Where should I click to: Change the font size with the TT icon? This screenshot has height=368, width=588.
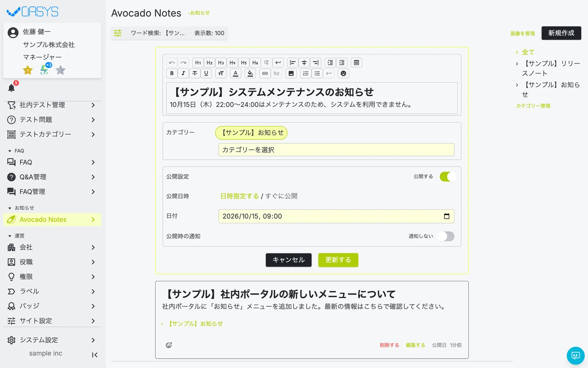tap(221, 74)
